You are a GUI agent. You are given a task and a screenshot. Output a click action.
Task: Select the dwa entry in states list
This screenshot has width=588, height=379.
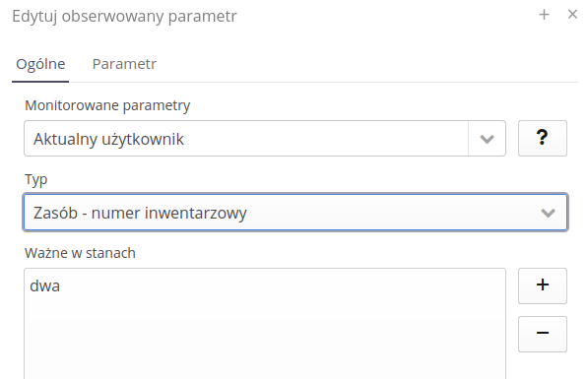(x=45, y=285)
